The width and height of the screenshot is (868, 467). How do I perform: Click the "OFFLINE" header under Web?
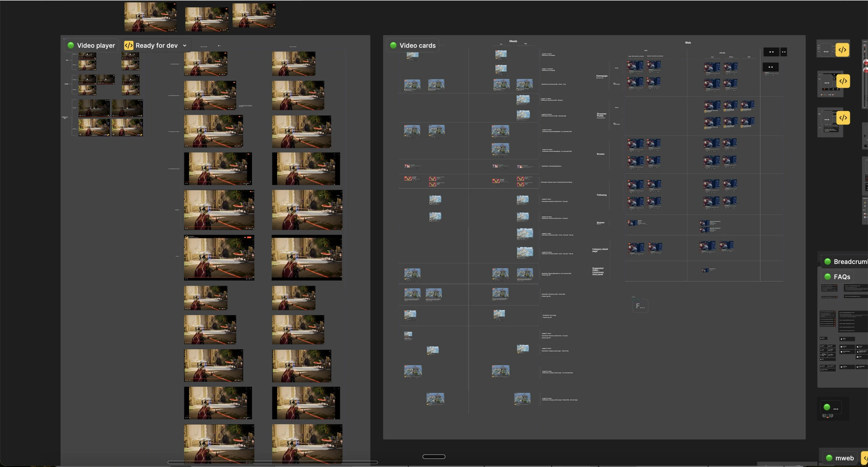tap(722, 53)
